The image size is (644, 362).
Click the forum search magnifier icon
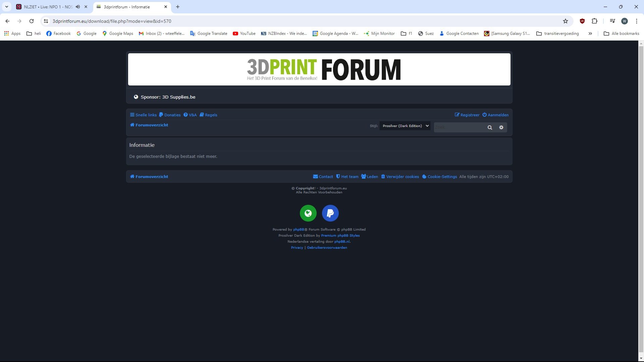click(490, 127)
